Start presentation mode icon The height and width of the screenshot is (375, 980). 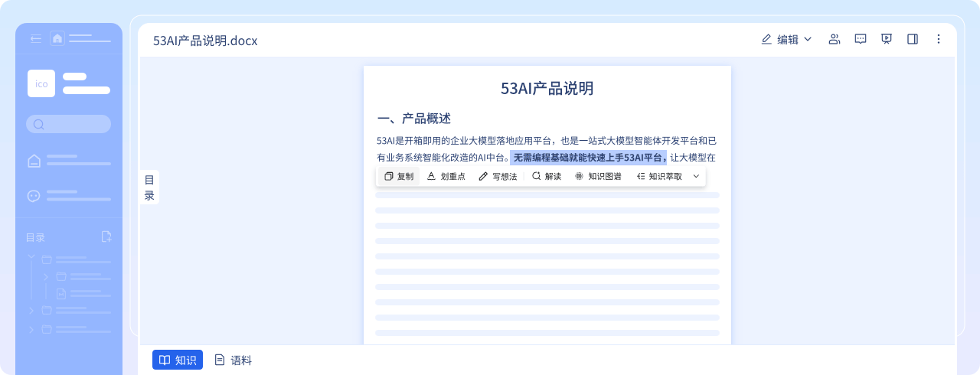point(887,39)
